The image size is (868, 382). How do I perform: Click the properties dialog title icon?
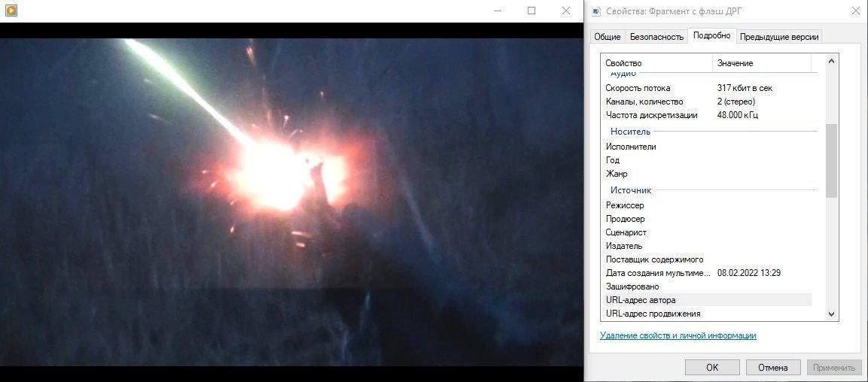pos(597,11)
